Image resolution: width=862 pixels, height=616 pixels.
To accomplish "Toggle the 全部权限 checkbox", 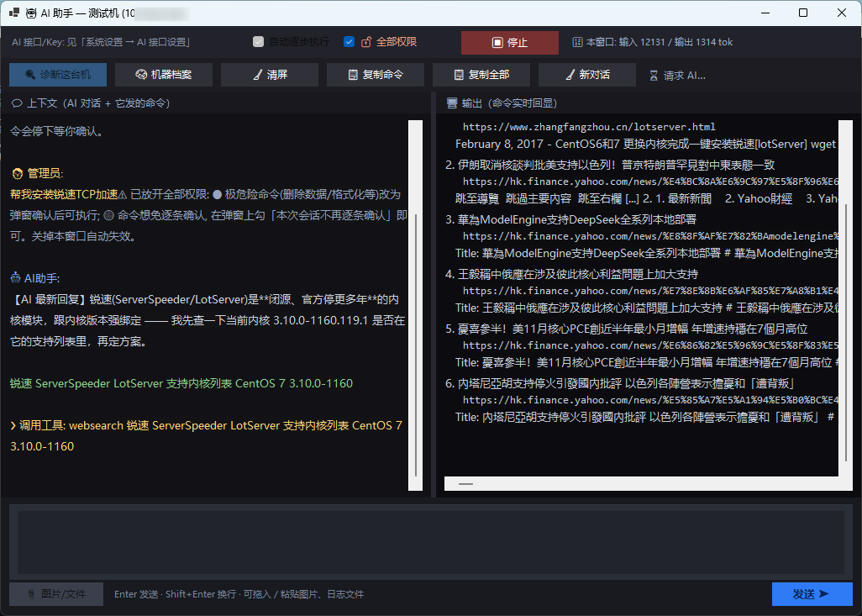I will point(350,42).
